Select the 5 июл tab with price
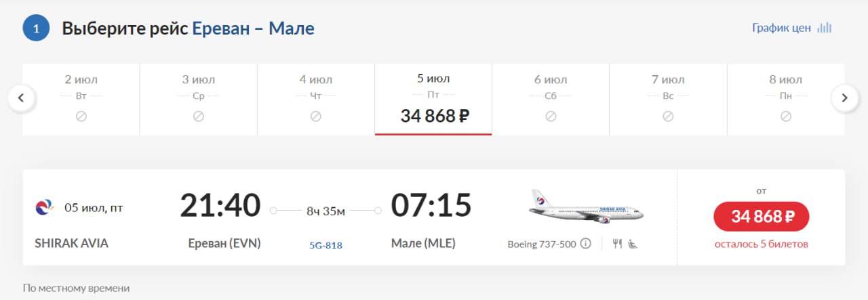 433,99
